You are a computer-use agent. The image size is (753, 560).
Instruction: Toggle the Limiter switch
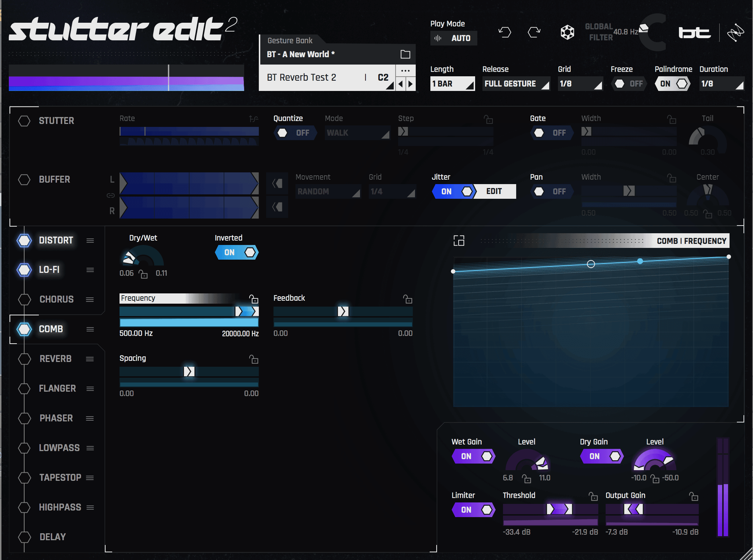pyautogui.click(x=474, y=510)
